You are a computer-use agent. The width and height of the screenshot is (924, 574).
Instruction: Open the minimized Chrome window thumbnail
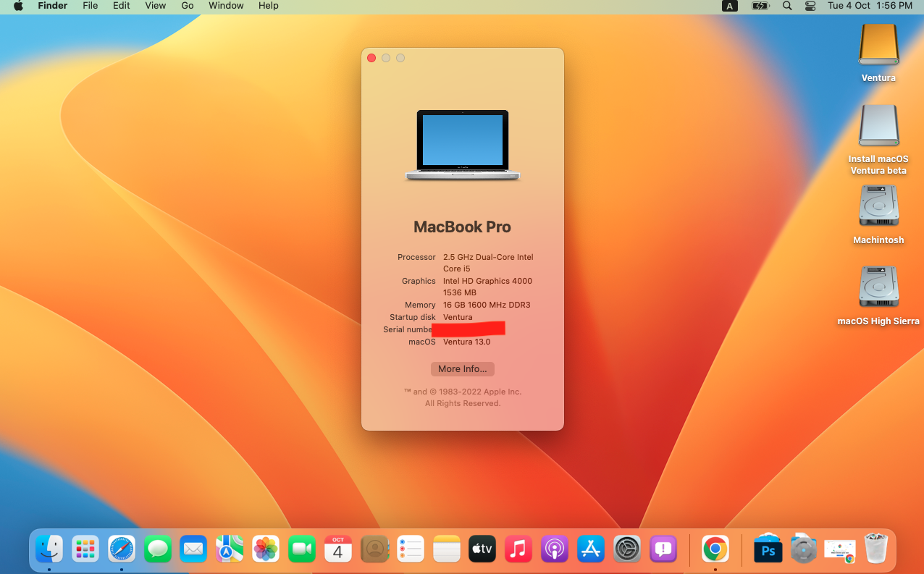(840, 550)
